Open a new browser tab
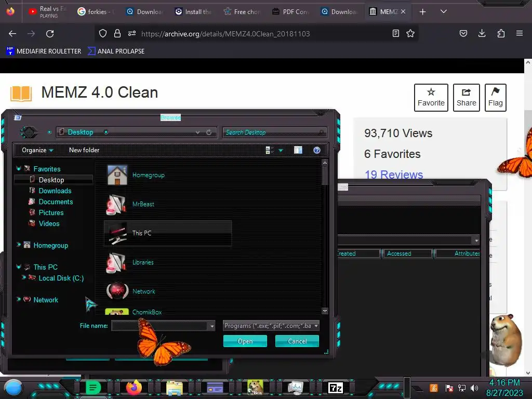 click(423, 12)
